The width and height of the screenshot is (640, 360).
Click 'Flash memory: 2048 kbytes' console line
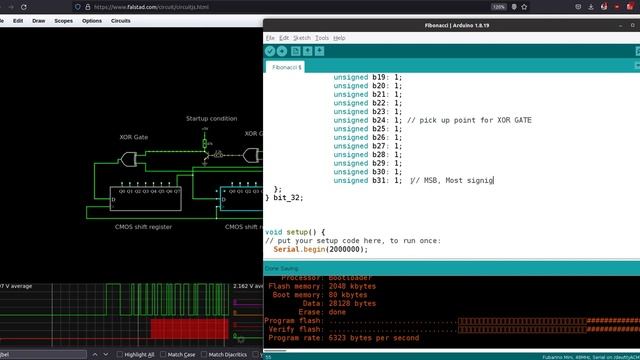322,287
